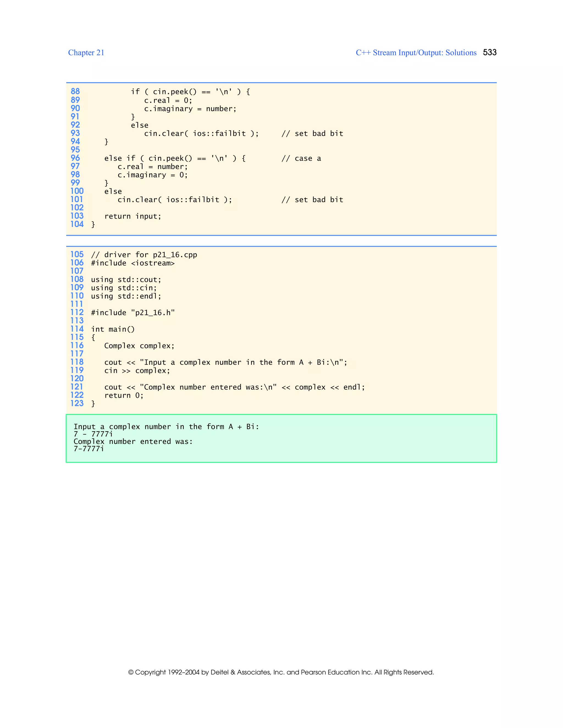This screenshot has height=728, width=563.
Task: Click comment '// case a'
Action: [x=301, y=158]
